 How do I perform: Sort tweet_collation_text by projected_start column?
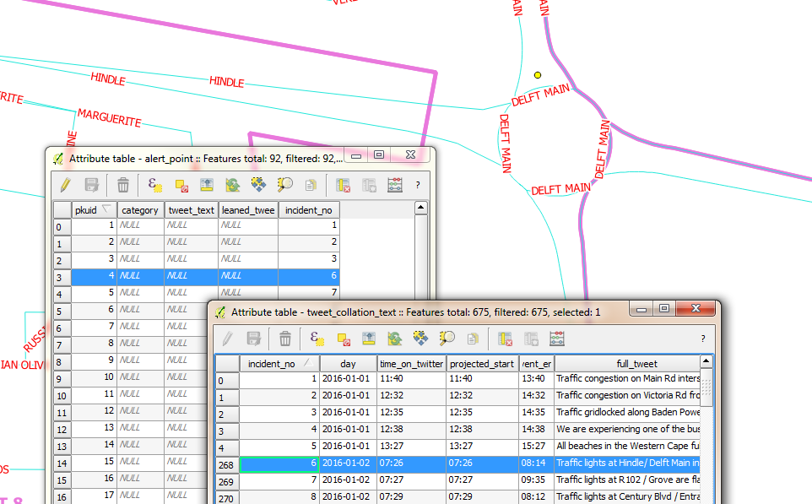point(482,364)
